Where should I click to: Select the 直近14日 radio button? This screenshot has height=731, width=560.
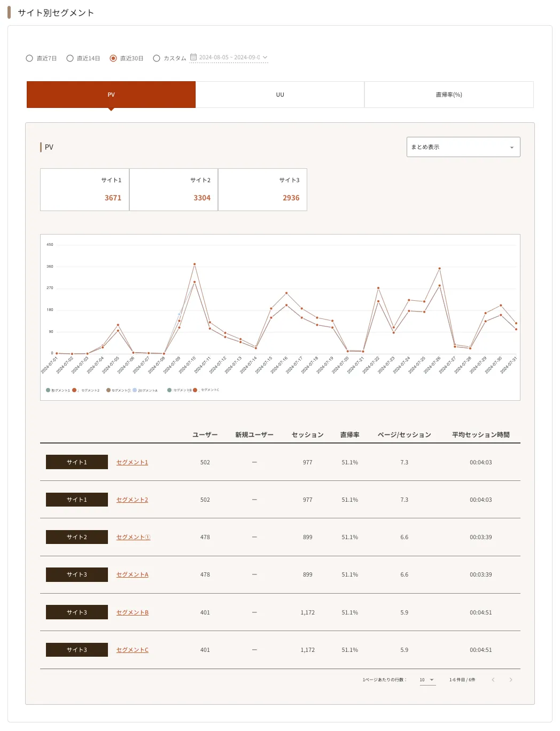(70, 58)
